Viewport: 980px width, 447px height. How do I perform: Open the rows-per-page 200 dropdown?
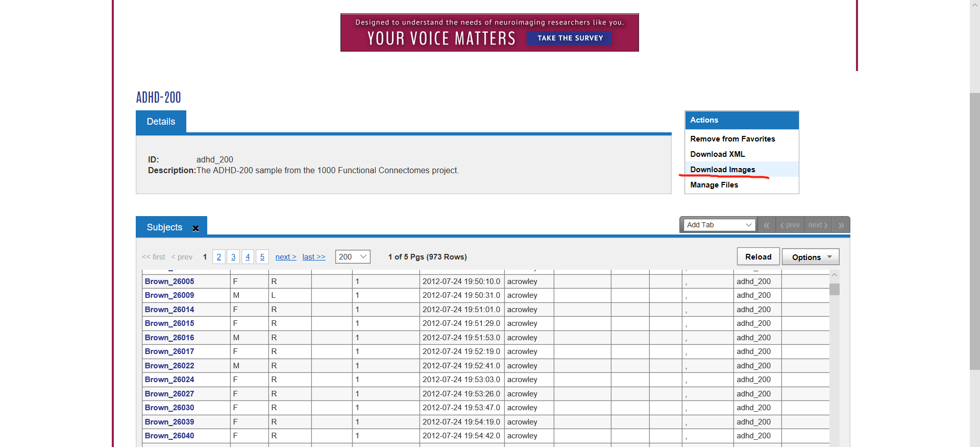tap(352, 257)
